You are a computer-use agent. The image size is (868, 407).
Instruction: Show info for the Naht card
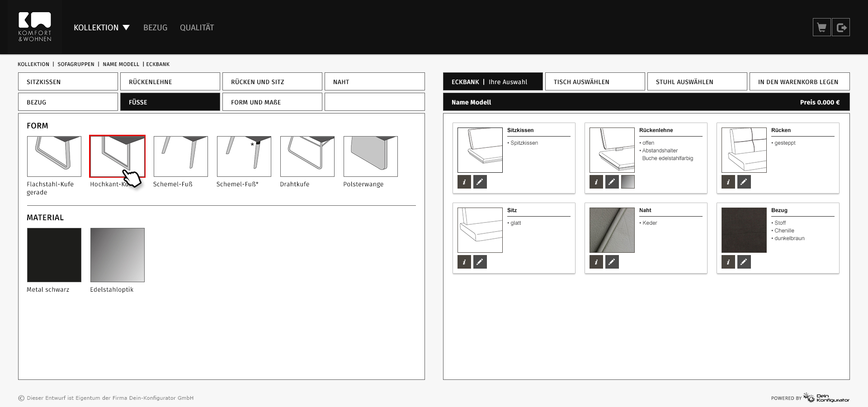[596, 262]
